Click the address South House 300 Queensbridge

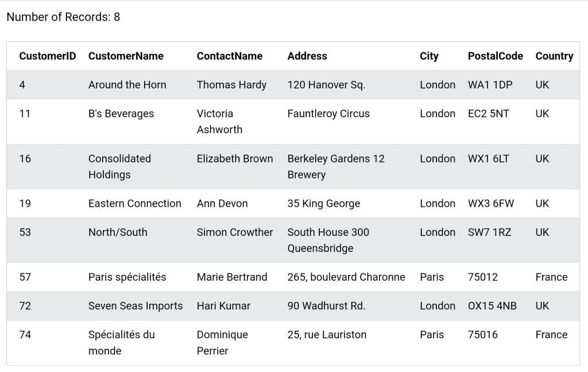[328, 240]
